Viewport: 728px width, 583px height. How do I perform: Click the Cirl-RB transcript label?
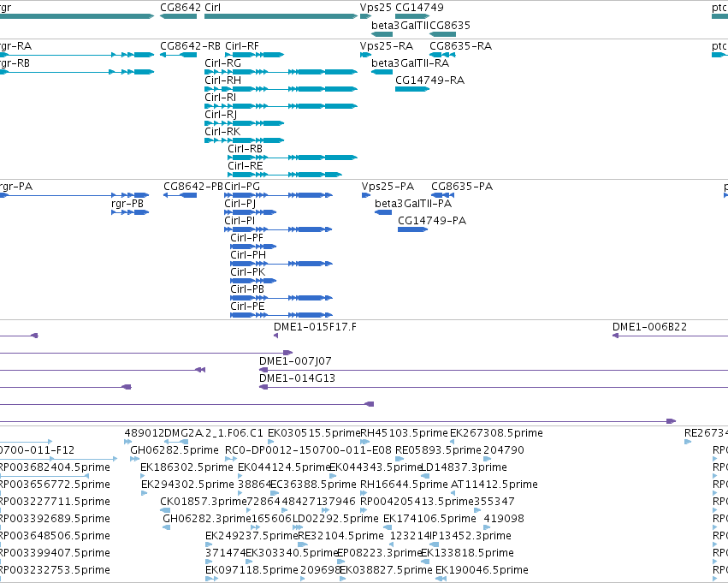246,149
